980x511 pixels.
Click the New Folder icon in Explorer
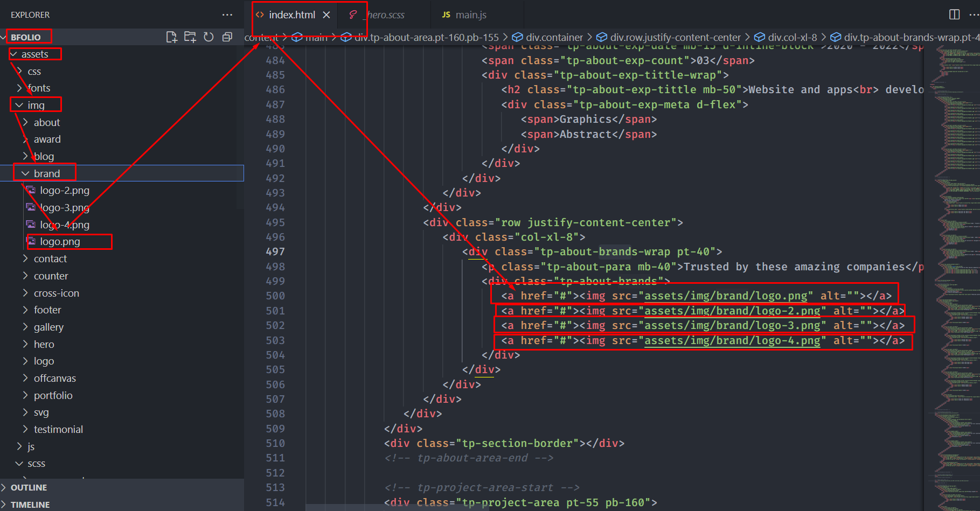[x=190, y=37]
